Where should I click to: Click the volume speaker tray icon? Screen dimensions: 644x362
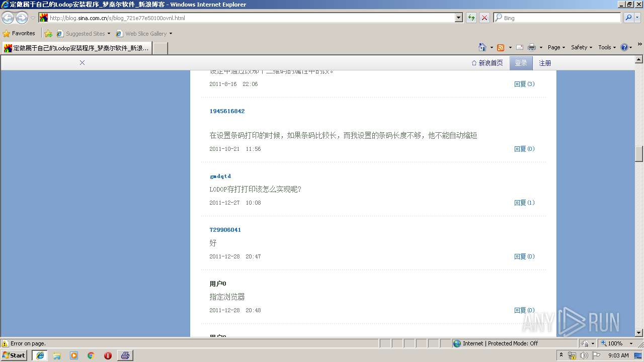pyautogui.click(x=584, y=355)
